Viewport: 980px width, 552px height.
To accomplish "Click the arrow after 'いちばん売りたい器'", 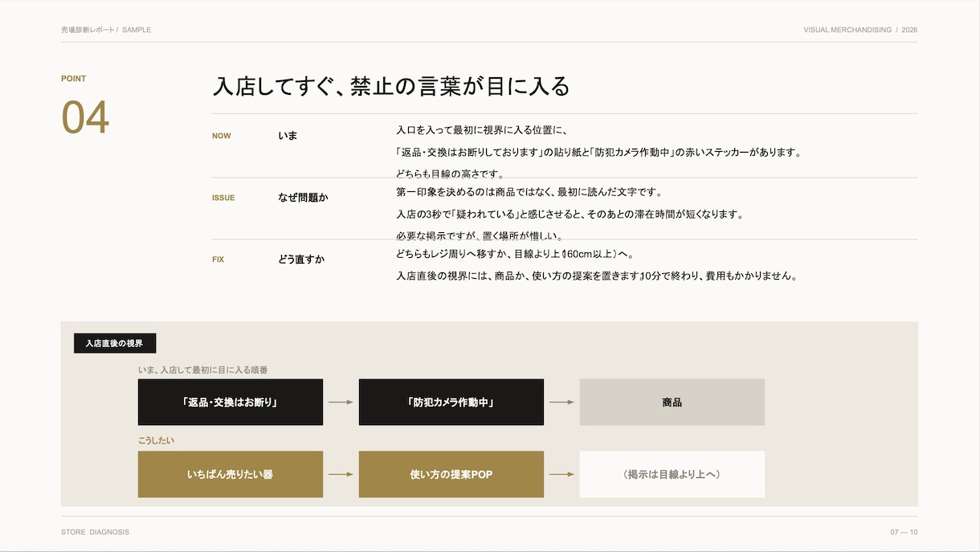I will point(341,474).
